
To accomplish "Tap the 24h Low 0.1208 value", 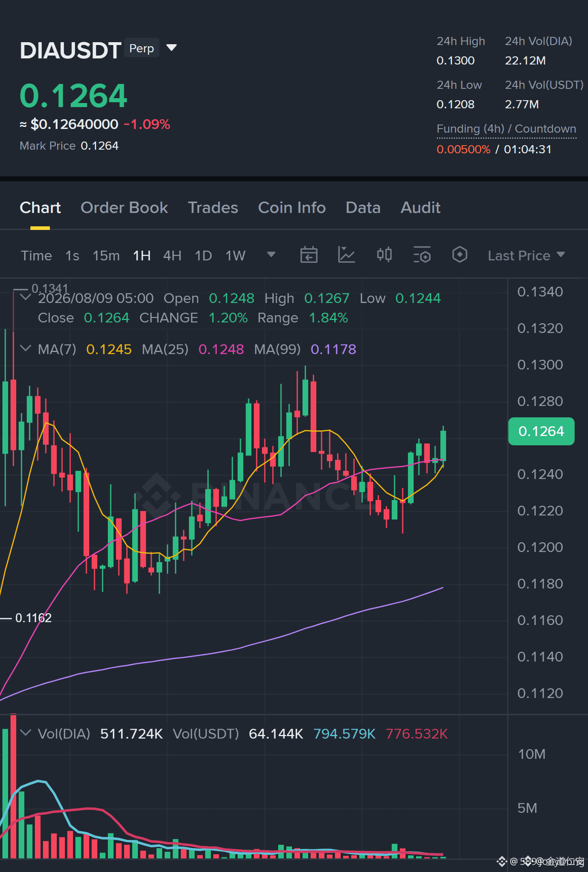I will (x=455, y=104).
